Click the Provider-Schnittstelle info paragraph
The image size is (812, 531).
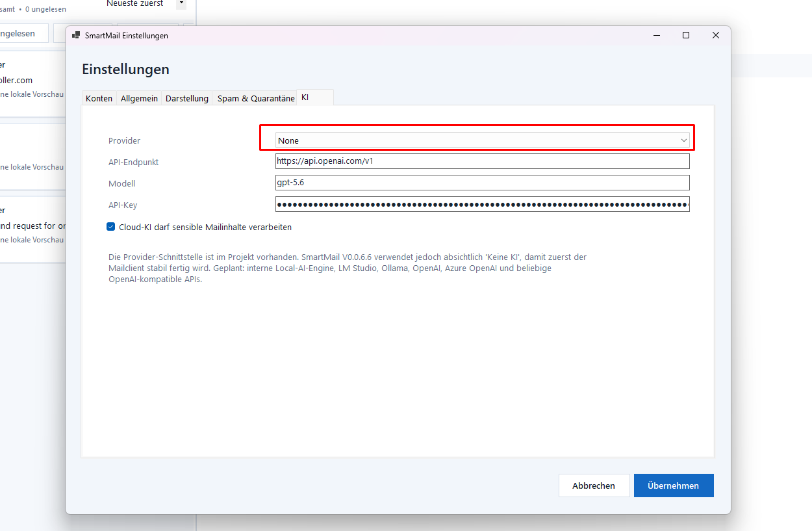pyautogui.click(x=348, y=268)
